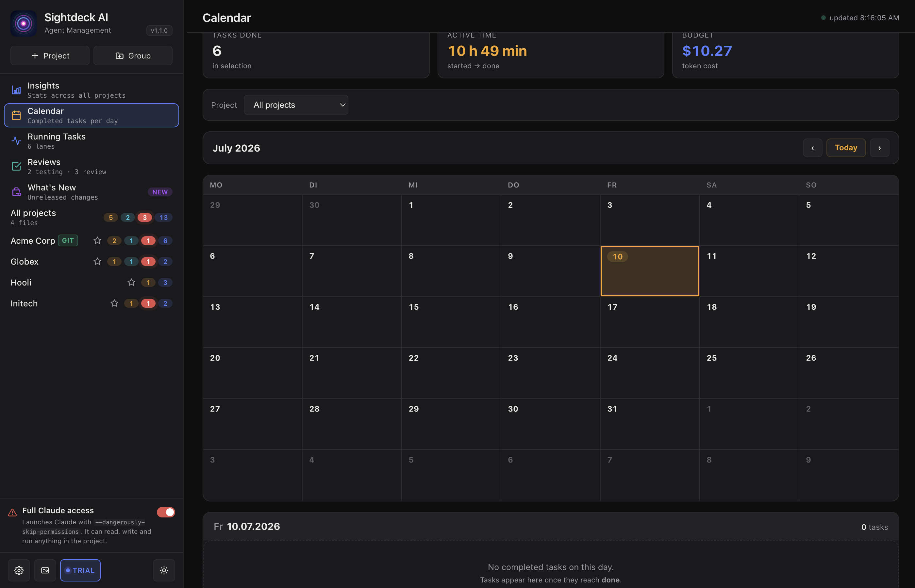Click Hooli blue badge 3
This screenshot has width=915, height=588.
[165, 283]
